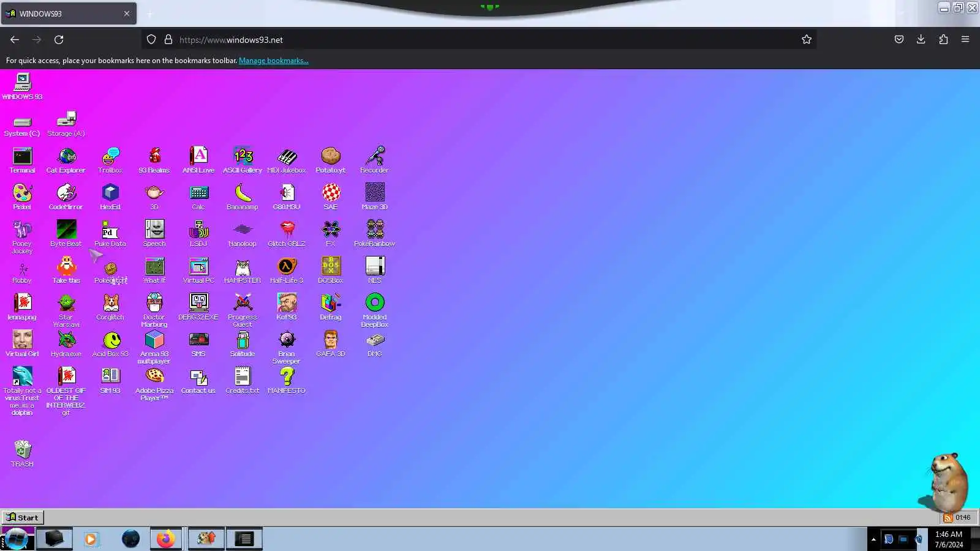Open MIDI Jukebox desktop icon

[287, 160]
